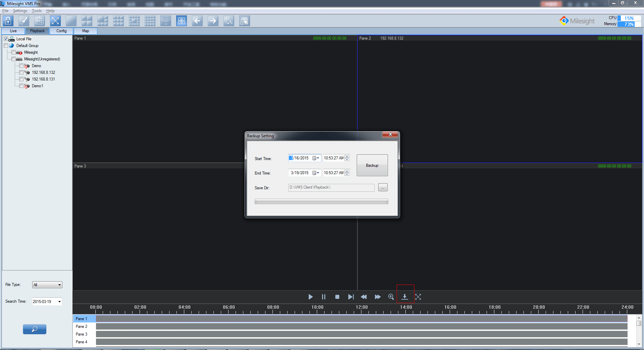Switch to the Live tab
The height and width of the screenshot is (350, 644).
tap(13, 31)
